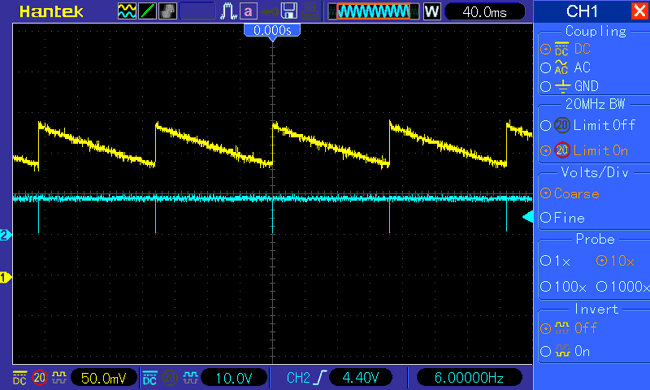The image size is (650, 390).
Task: Click the CH2 10.0V scale readout
Action: tap(234, 378)
